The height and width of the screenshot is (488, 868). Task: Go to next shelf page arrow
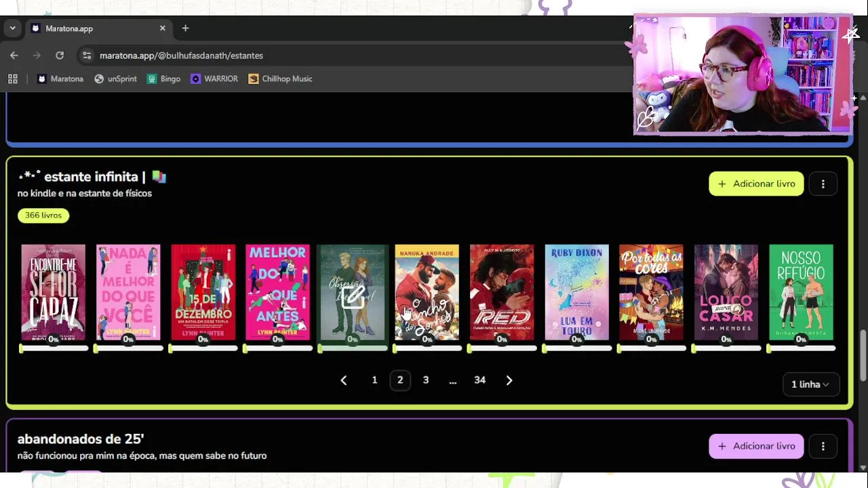(509, 380)
